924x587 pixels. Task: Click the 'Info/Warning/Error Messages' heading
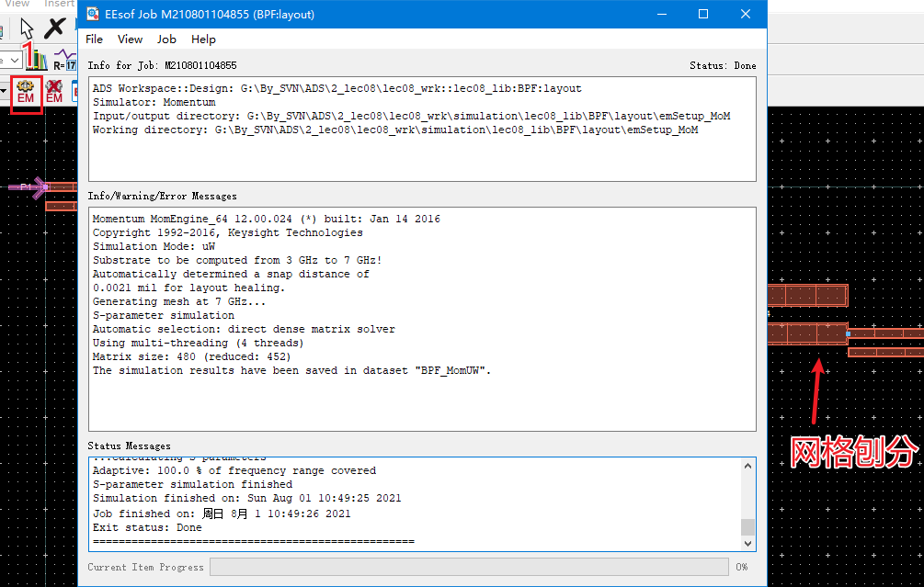tap(162, 196)
